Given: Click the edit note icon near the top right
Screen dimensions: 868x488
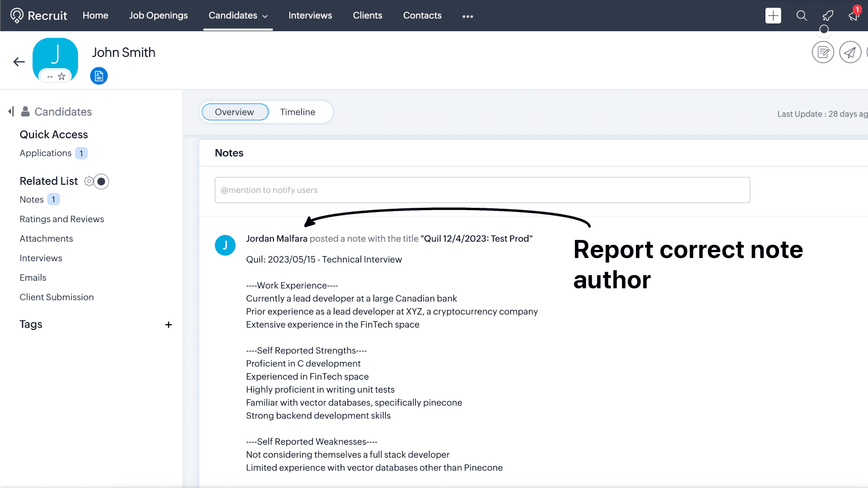Looking at the screenshot, I should (823, 52).
